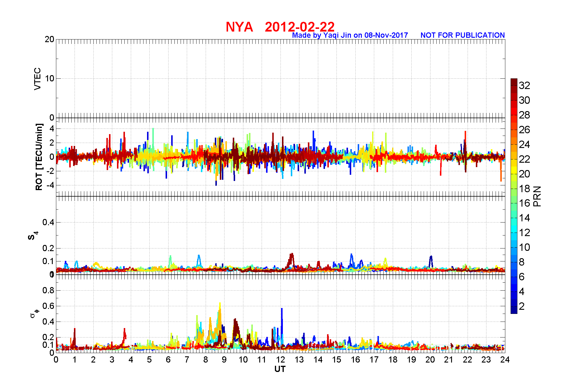The image size is (561, 392).
Task: Select UT axis tick "21"
Action: tap(449, 360)
